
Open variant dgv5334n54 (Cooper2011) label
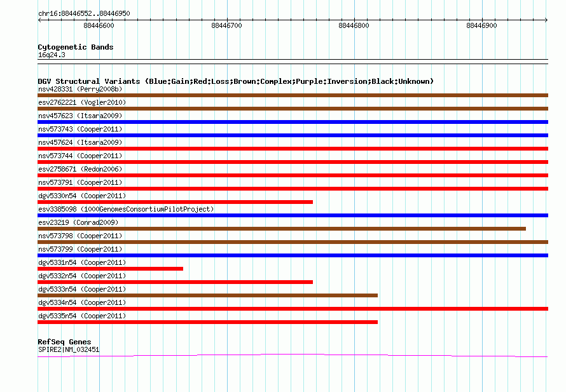(82, 302)
